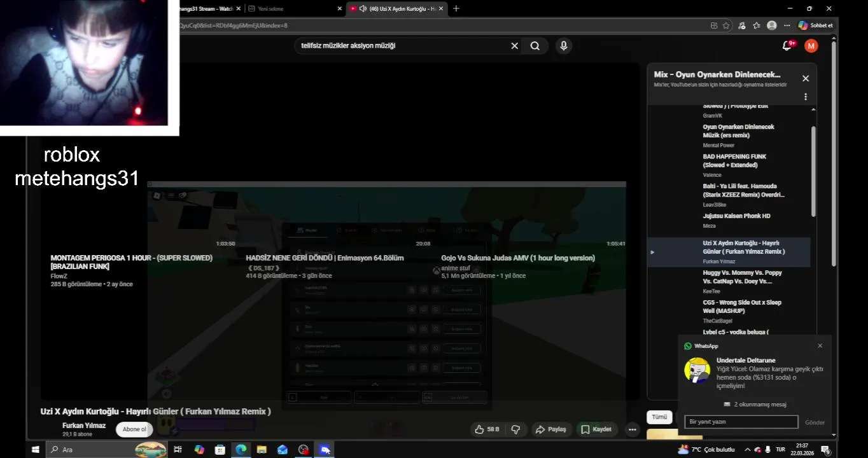Open the YouTube account avatar M
Viewport: 868px width, 458px height.
point(811,46)
